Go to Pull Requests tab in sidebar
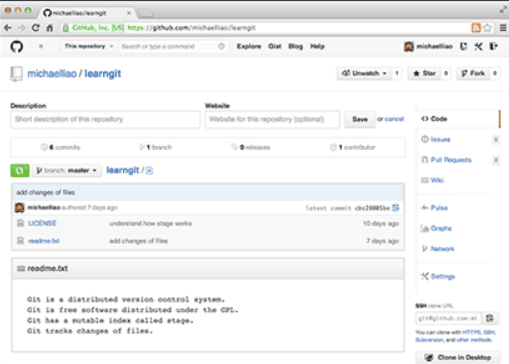The height and width of the screenshot is (364, 509). pyautogui.click(x=451, y=160)
